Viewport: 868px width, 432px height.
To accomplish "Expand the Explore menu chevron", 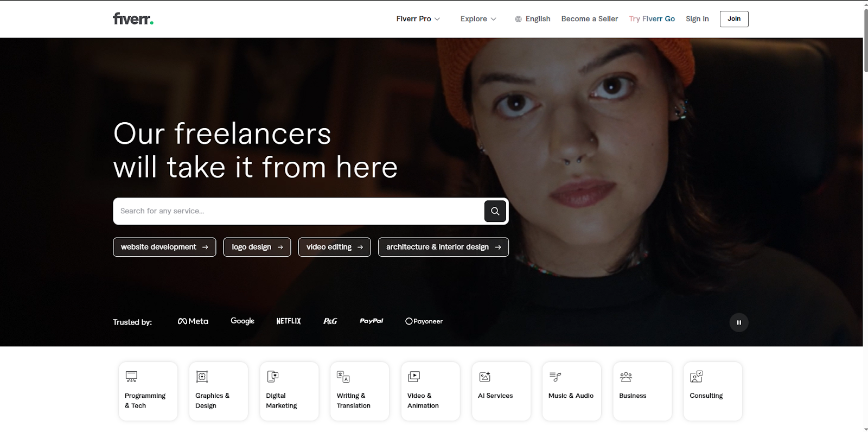I will point(494,19).
